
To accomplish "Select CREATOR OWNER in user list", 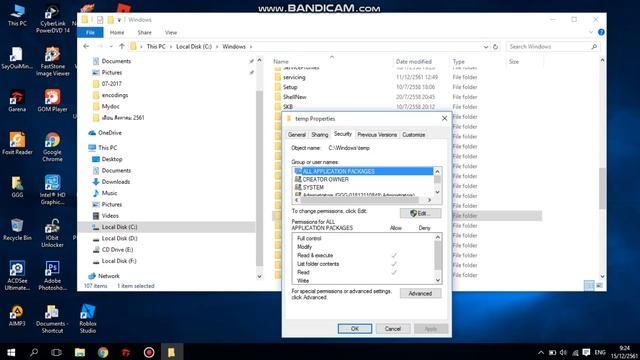I will tap(325, 179).
